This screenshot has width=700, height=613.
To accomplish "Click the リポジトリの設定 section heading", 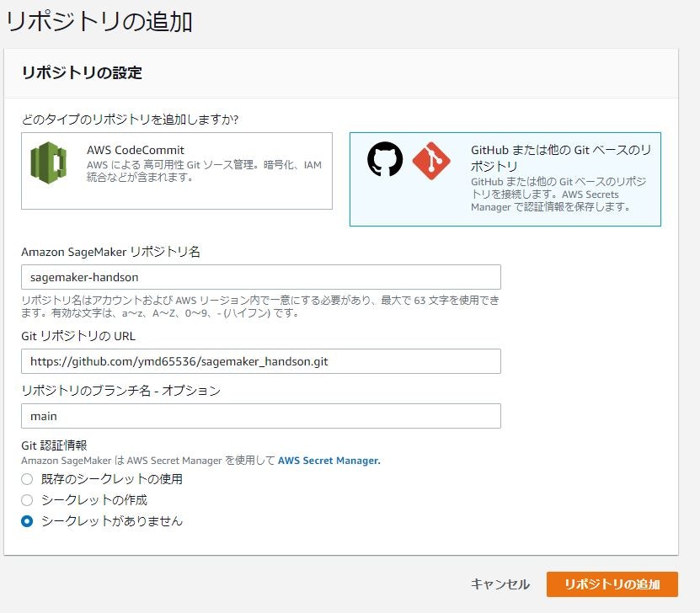I will pos(82,72).
